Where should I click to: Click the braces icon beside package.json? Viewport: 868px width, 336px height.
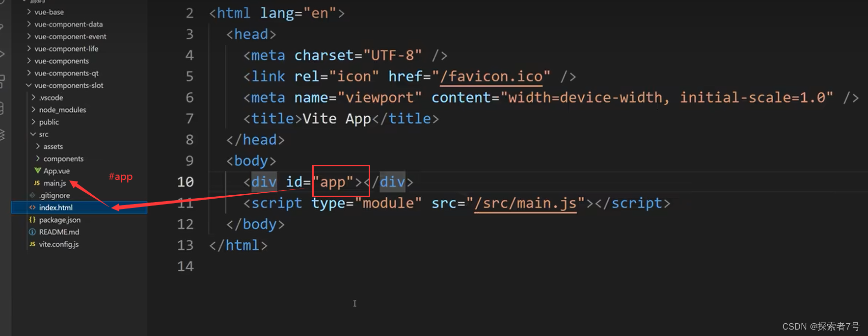32,220
